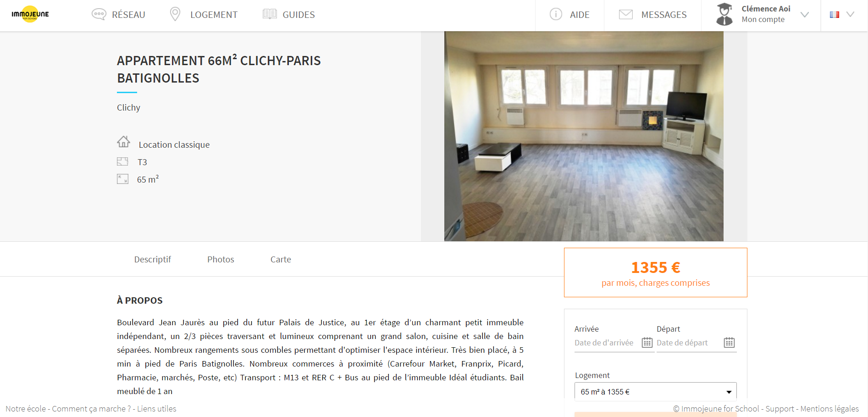Select the Descriptif tab
Screen dimensions: 868x417
pyautogui.click(x=153, y=259)
